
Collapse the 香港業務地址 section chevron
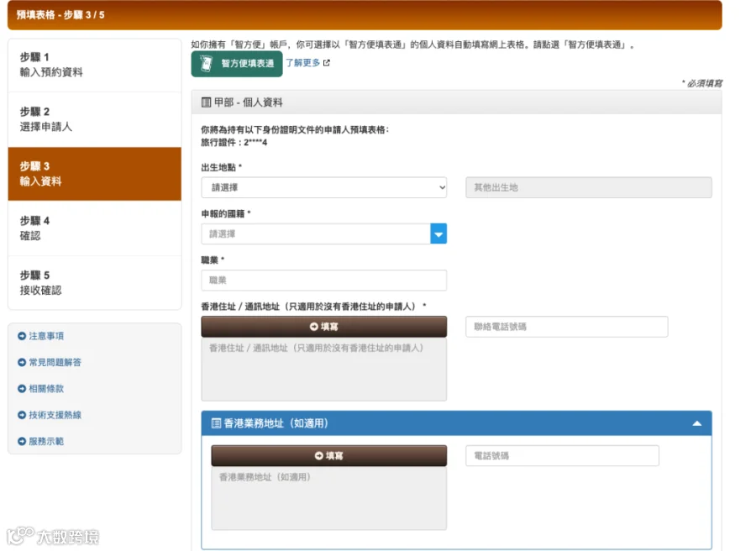pos(696,423)
